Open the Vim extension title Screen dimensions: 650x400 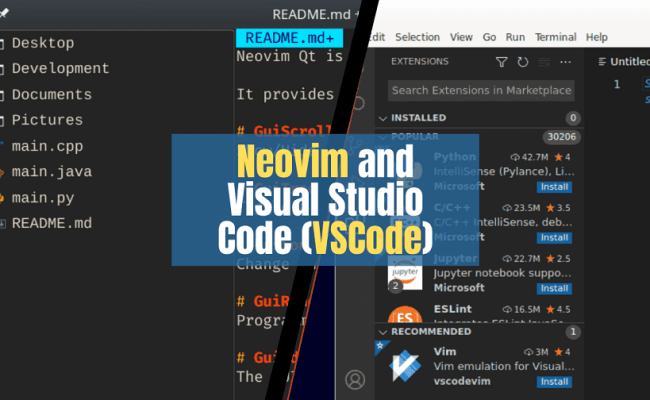[x=445, y=352]
